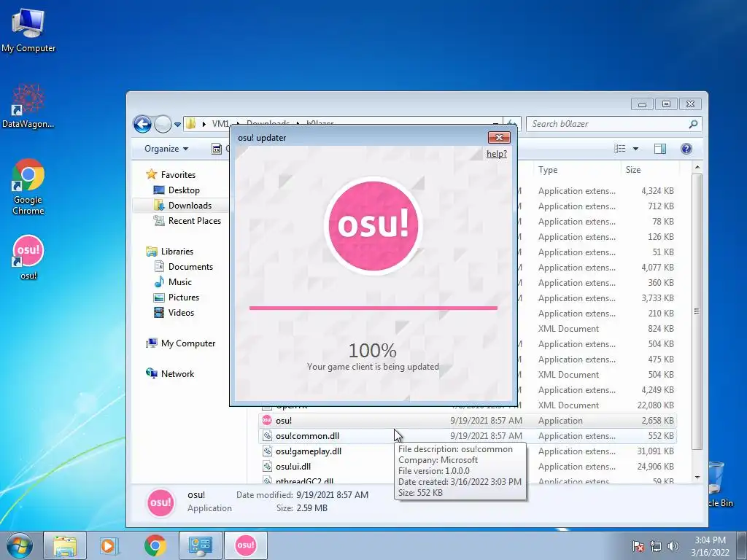This screenshot has height=560, width=747.
Task: Select the osu! application file
Action: point(468,421)
